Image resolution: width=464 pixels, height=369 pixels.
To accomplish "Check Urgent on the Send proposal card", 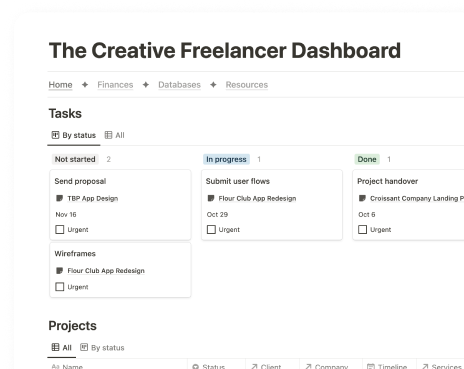I will (x=60, y=230).
